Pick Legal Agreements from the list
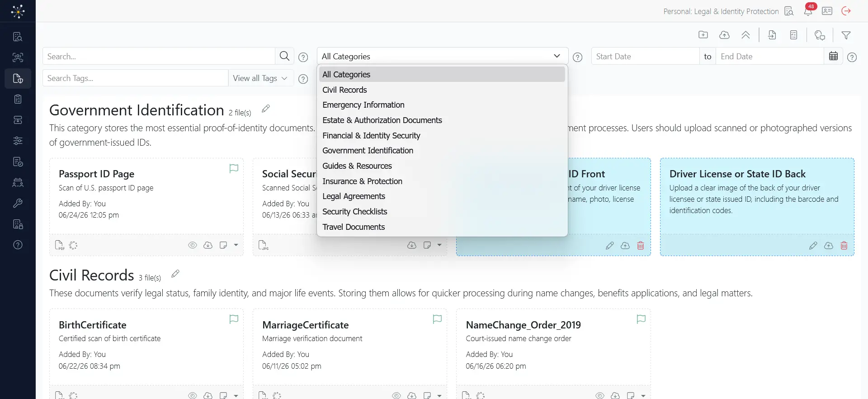The width and height of the screenshot is (868, 399). pos(442,196)
